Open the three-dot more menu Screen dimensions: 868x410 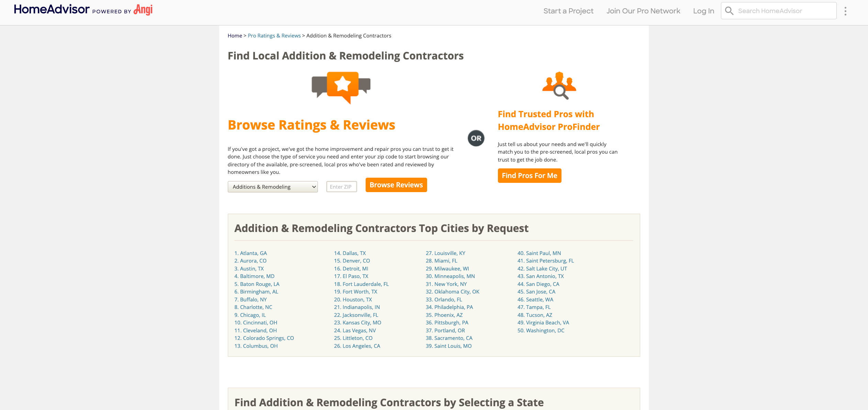(x=845, y=11)
